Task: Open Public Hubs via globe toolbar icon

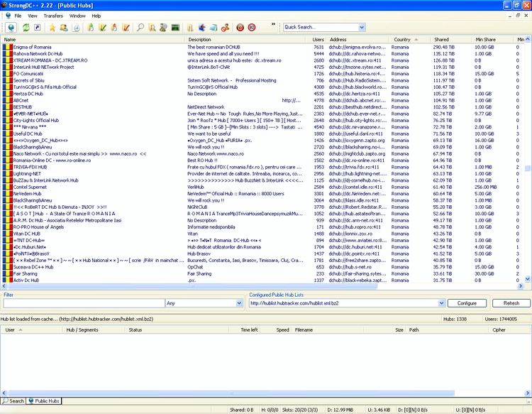Action: [11, 28]
